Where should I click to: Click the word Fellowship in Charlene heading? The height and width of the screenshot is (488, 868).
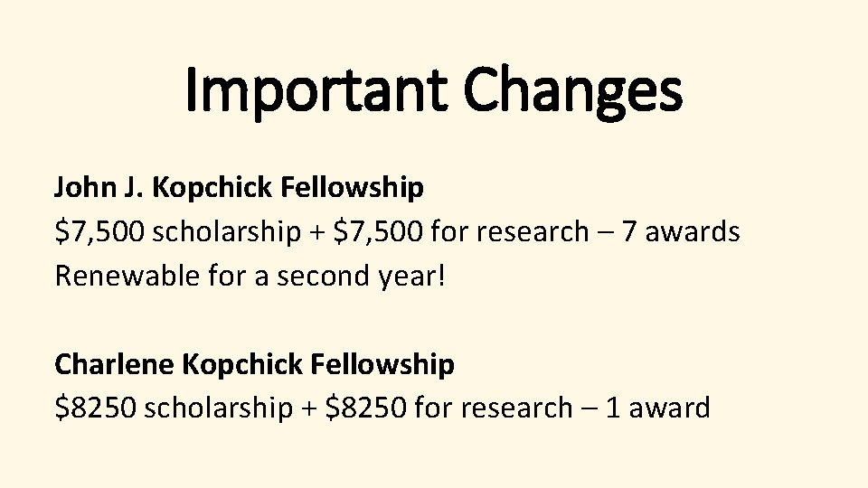(x=382, y=364)
